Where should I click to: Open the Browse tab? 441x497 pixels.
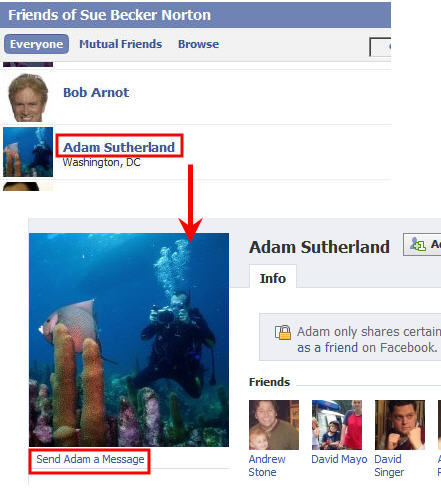tap(198, 44)
